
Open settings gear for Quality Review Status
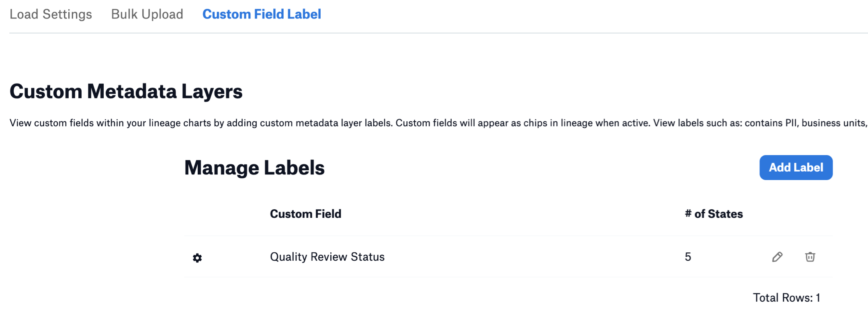197,258
